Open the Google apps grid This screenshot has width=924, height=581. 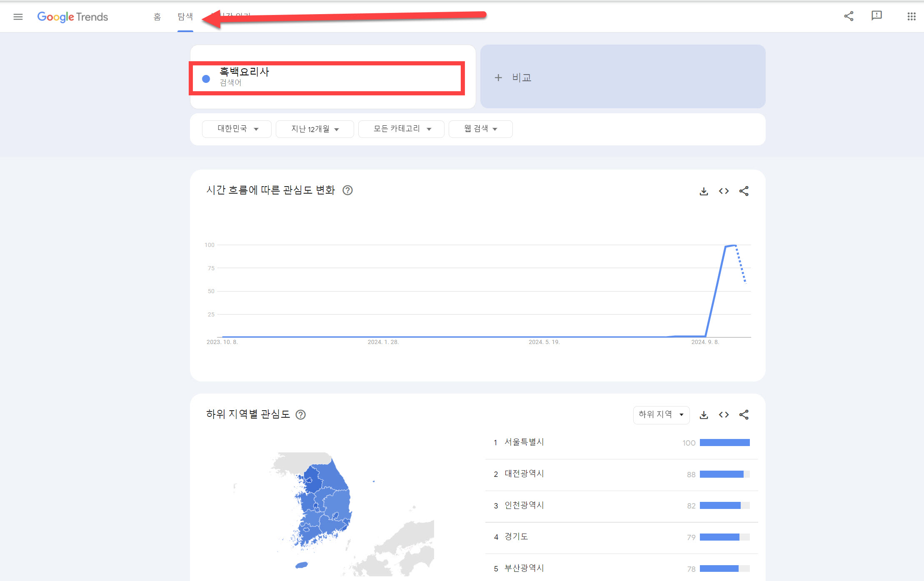(911, 16)
